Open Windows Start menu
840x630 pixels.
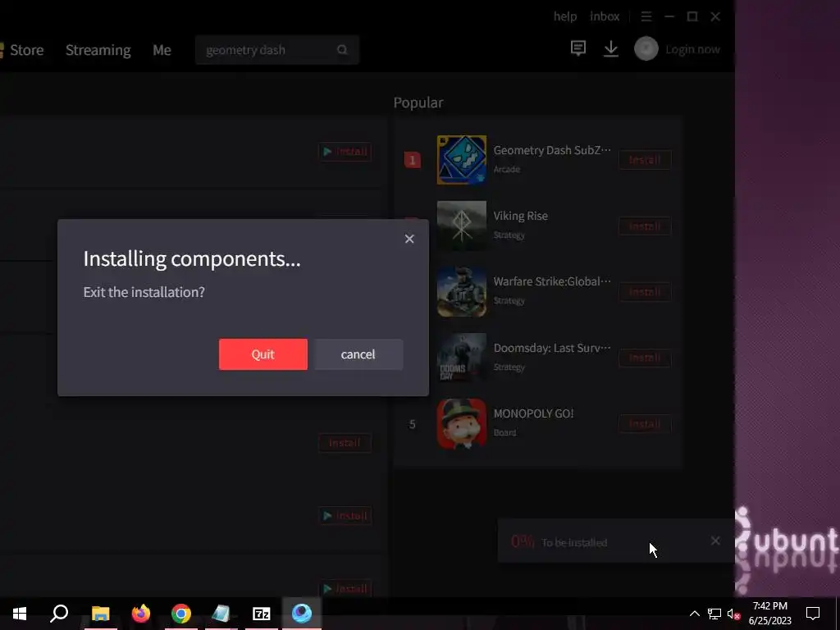click(x=20, y=614)
